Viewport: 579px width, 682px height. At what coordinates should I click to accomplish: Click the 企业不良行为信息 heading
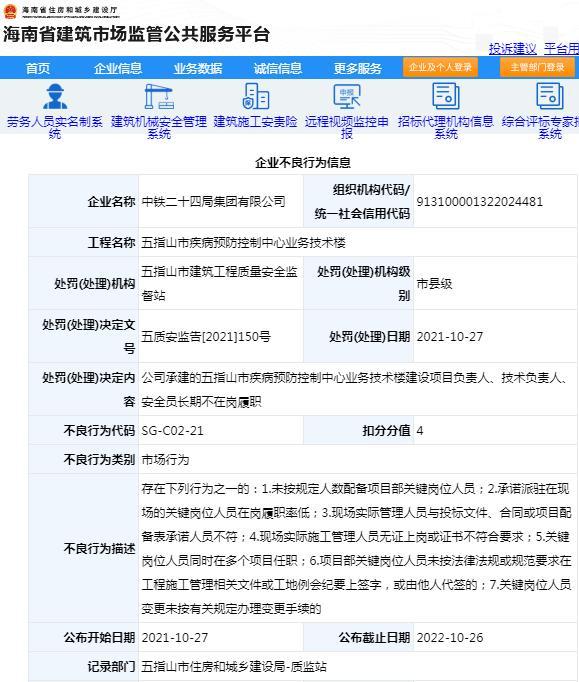pos(303,163)
